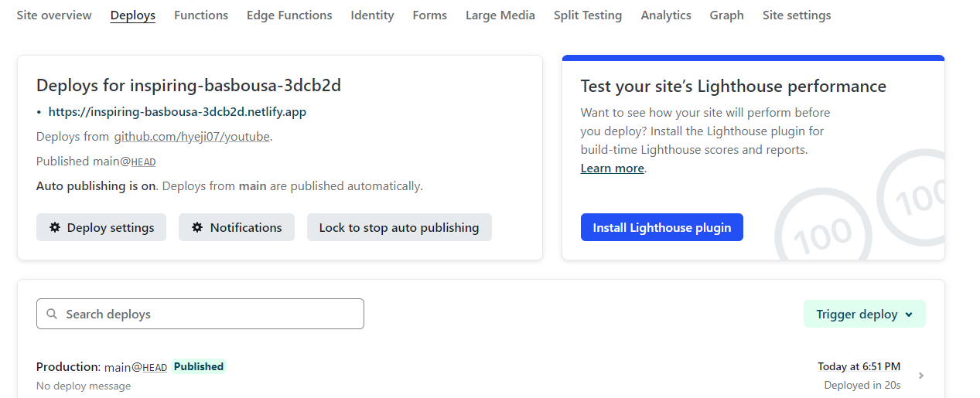Open the Edge Functions tab
This screenshot has width=980, height=398.
click(x=289, y=15)
